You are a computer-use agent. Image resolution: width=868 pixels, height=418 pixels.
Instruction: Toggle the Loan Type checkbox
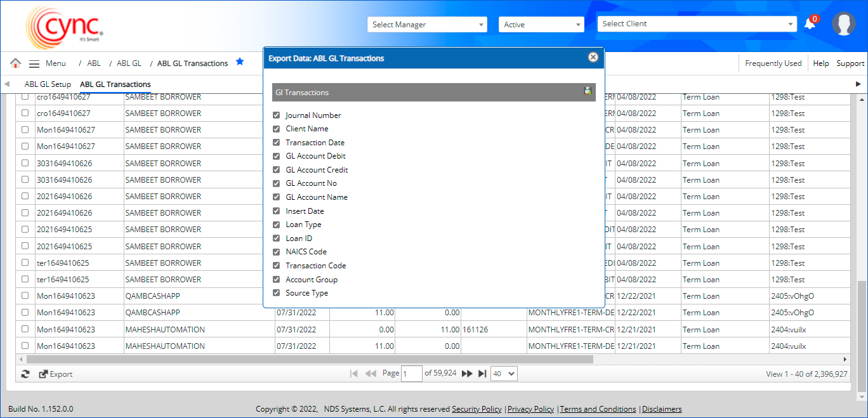tap(276, 225)
